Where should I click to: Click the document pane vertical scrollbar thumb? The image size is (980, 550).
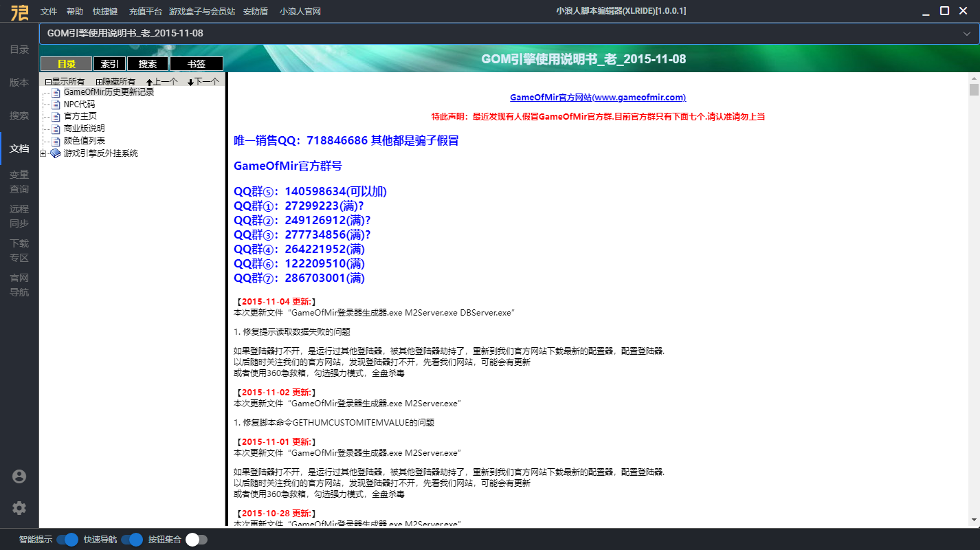coord(974,90)
